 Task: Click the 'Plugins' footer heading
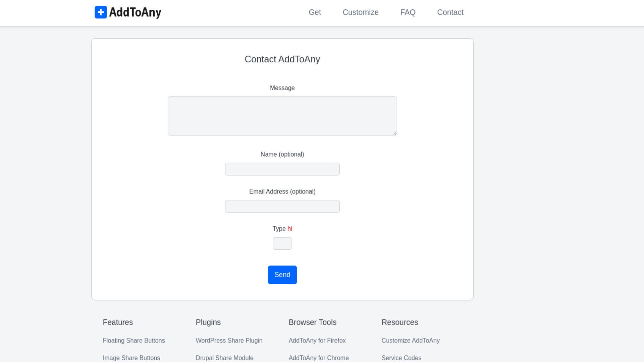click(208, 322)
